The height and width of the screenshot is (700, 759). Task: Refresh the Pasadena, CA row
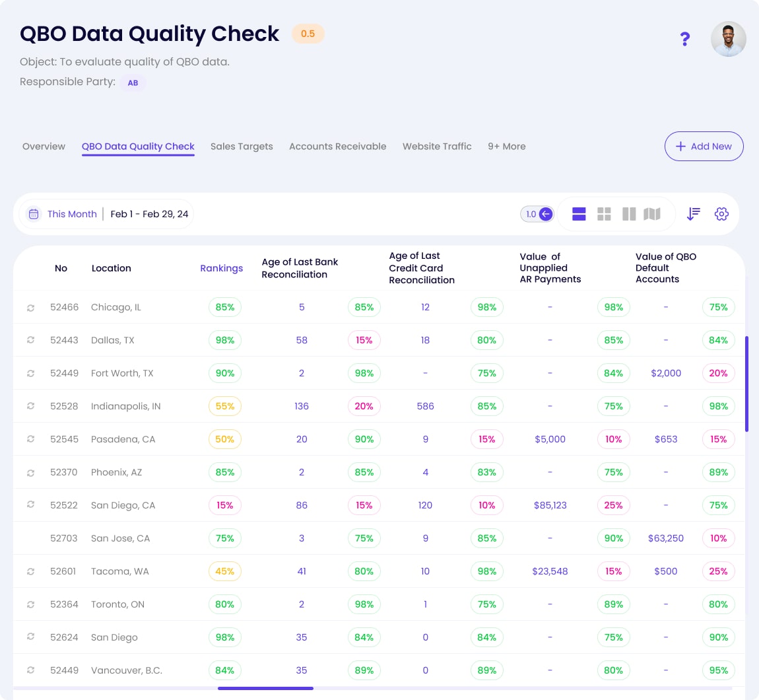(30, 439)
